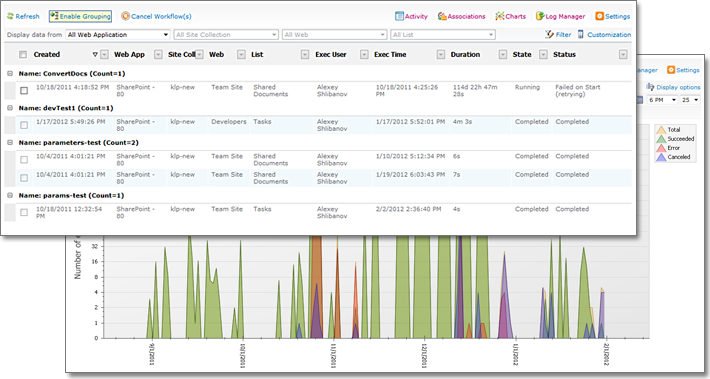Image resolution: width=710 pixels, height=379 pixels.
Task: Open the Associations link
Action: pos(466,16)
